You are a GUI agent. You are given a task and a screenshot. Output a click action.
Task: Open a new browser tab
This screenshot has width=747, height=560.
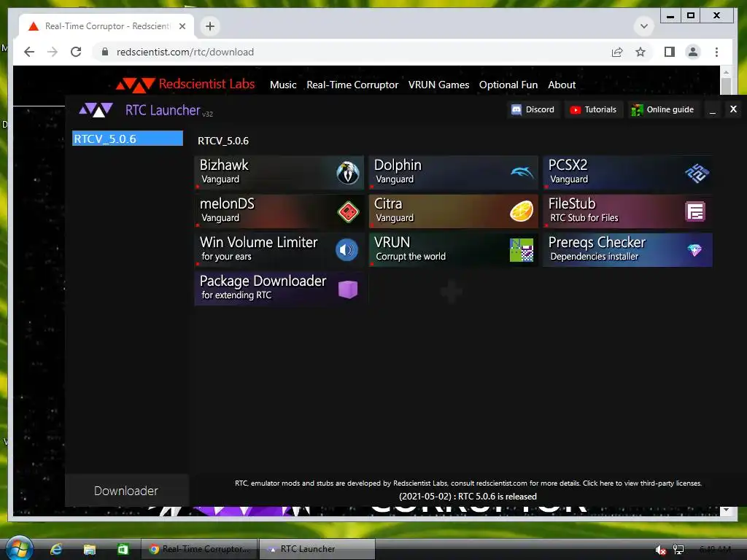pyautogui.click(x=210, y=26)
